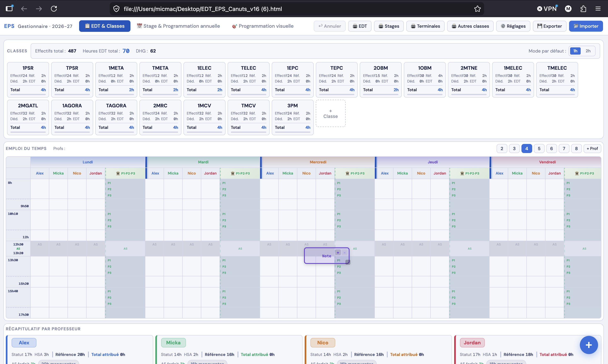
Task: Click the shield icon in the address bar
Action: (116, 9)
